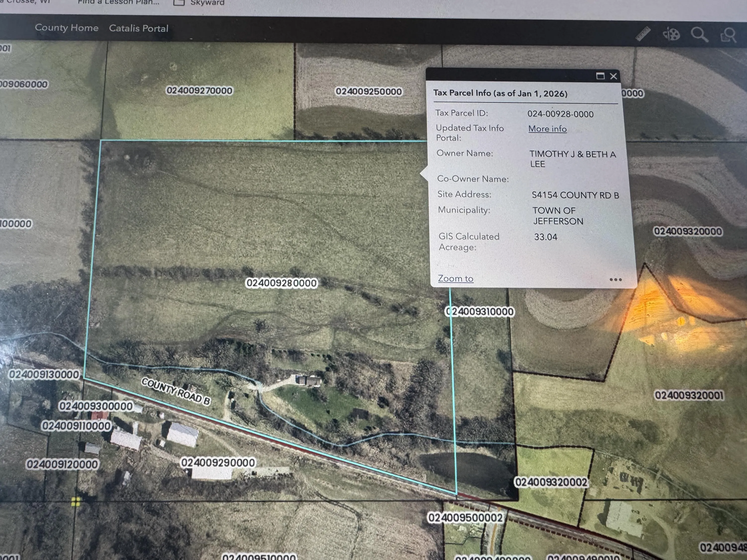The image size is (747, 560).
Task: Open the popup three-dots actions menu
Action: 616,280
